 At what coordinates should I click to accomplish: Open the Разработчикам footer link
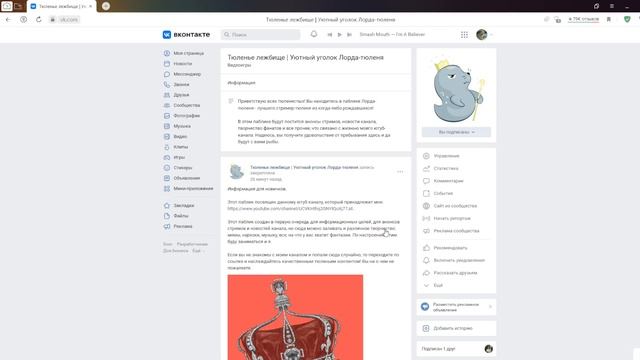(192, 244)
